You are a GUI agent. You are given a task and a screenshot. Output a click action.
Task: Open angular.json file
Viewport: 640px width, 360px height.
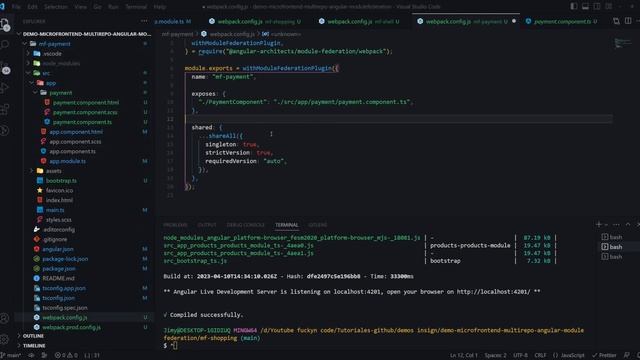tap(58, 249)
